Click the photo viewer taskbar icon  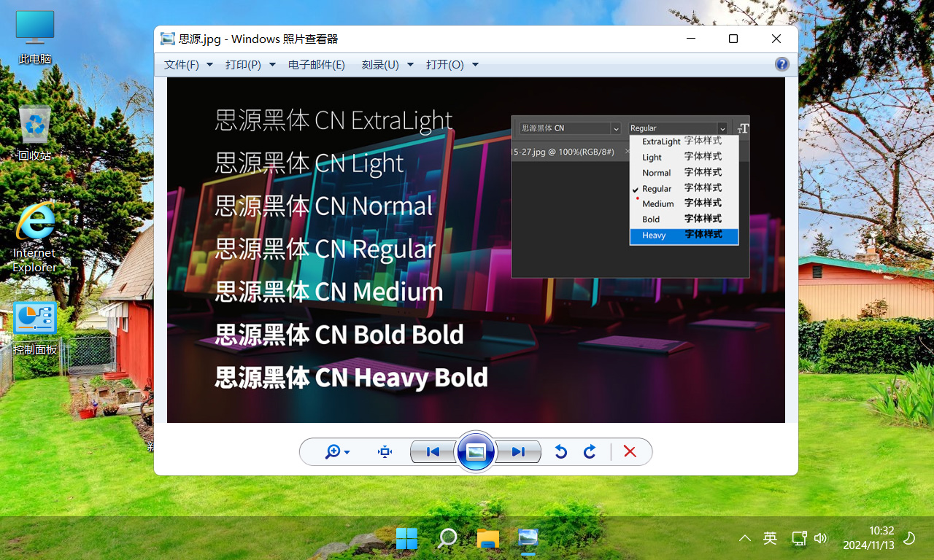(528, 539)
